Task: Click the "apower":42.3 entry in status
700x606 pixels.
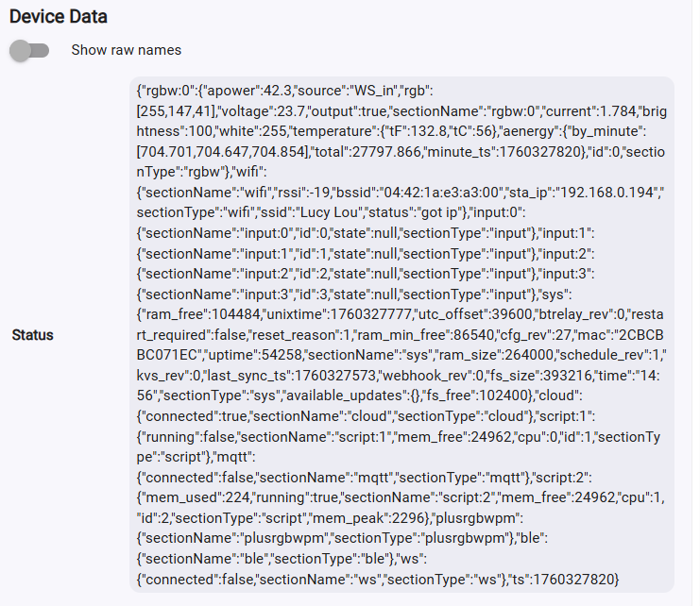Action: tap(248, 91)
